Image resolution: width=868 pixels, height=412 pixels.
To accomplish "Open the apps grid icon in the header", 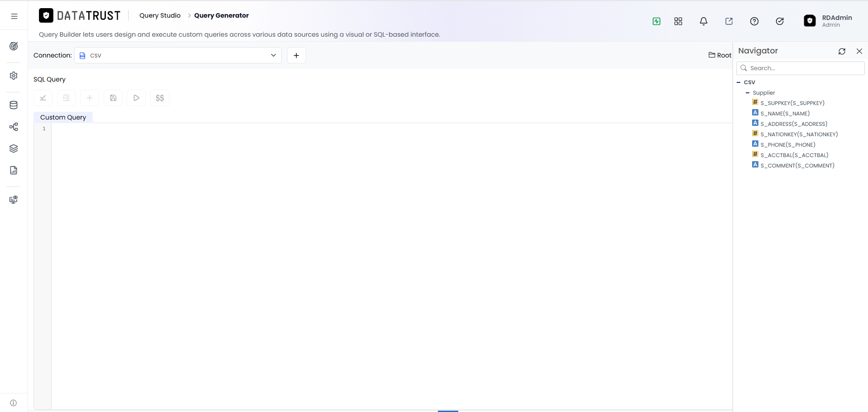I will [678, 21].
